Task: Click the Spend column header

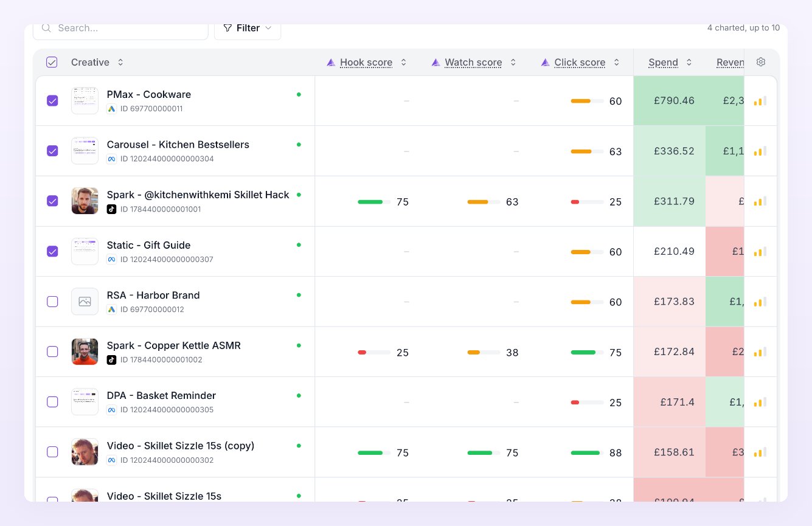Action: coord(663,62)
